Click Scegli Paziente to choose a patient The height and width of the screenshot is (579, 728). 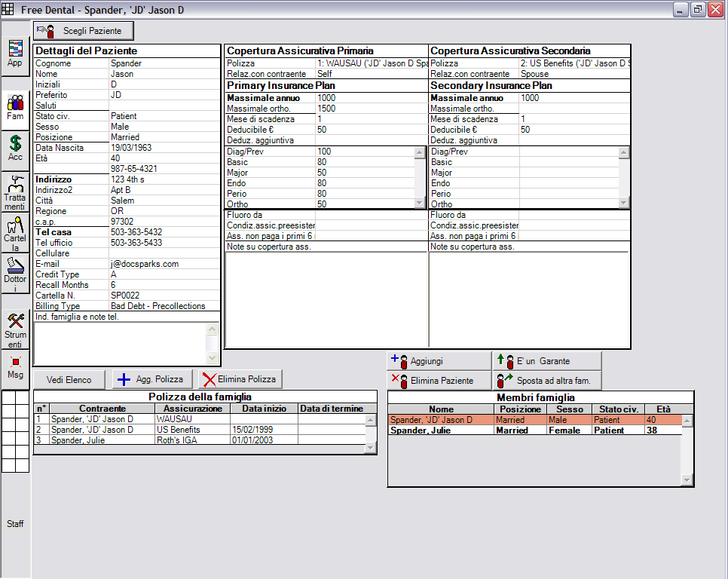tap(84, 31)
